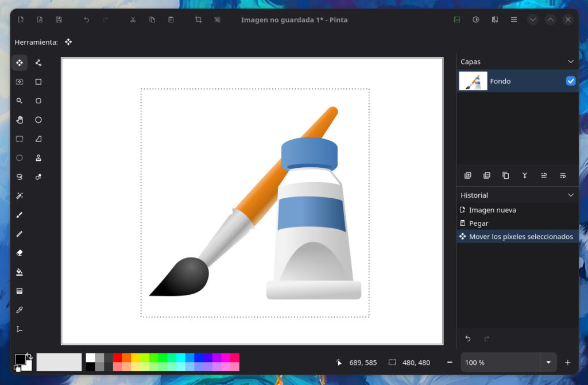Activate the Zoom tool
Viewport: 588px width, 385px height.
click(x=20, y=101)
